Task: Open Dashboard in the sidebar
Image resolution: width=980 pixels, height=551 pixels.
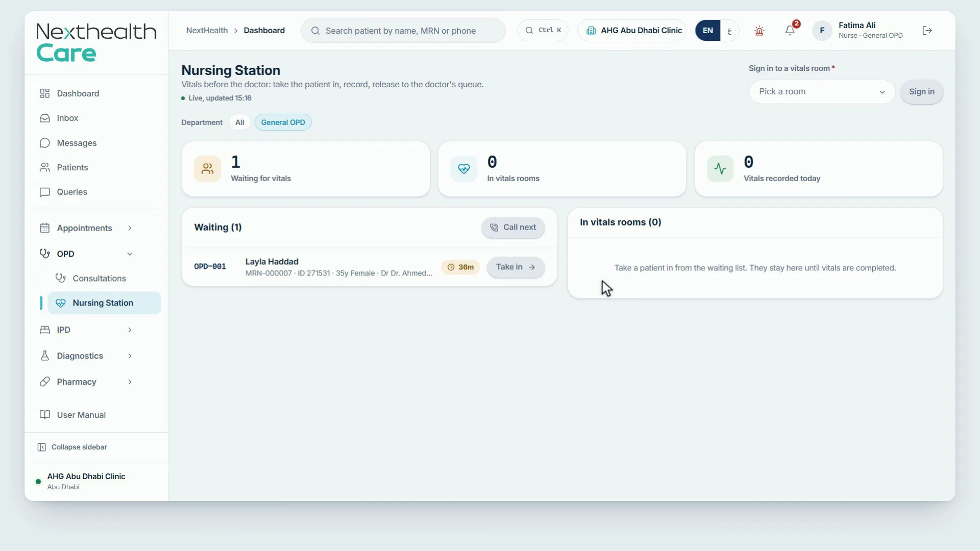Action: click(x=96, y=94)
